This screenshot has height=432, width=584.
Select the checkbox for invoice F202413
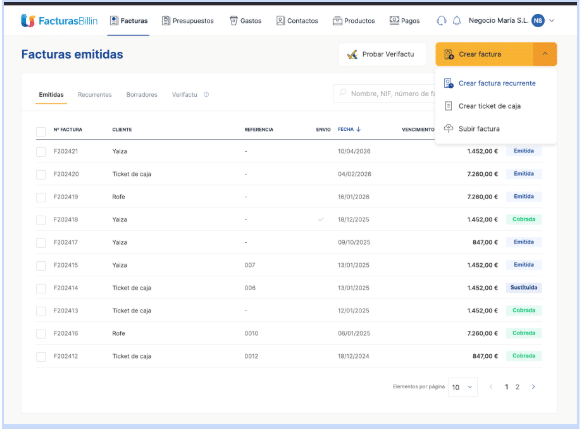pyautogui.click(x=41, y=311)
